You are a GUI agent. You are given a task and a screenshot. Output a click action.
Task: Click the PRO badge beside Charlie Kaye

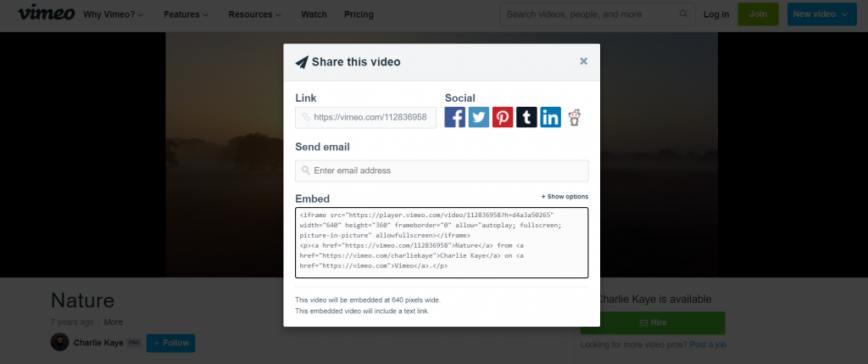coord(134,343)
